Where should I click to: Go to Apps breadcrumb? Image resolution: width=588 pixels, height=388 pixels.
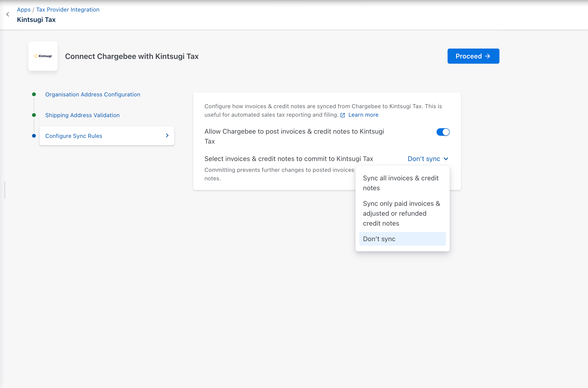click(24, 10)
